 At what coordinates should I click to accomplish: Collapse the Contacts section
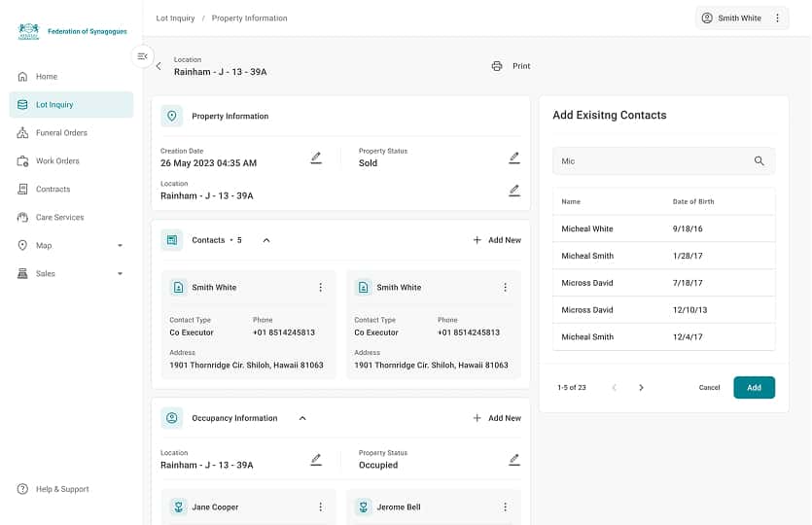(266, 240)
